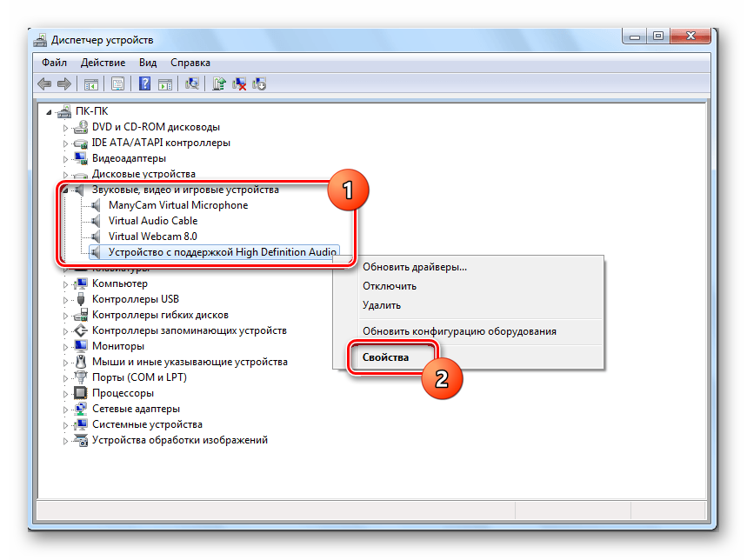Select Обновить конфигурацию оборудования menu entry
This screenshot has height=560, width=747.
click(468, 331)
